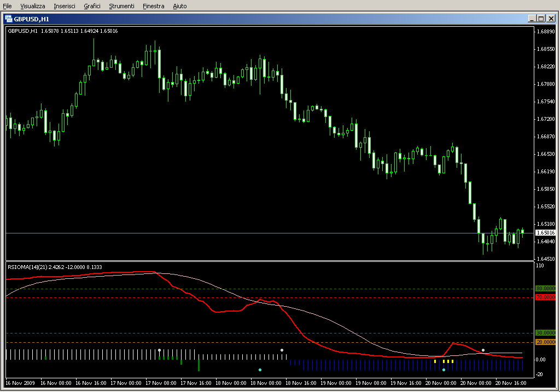Open the Inserisci menu
This screenshot has height=392, width=560.
click(65, 6)
